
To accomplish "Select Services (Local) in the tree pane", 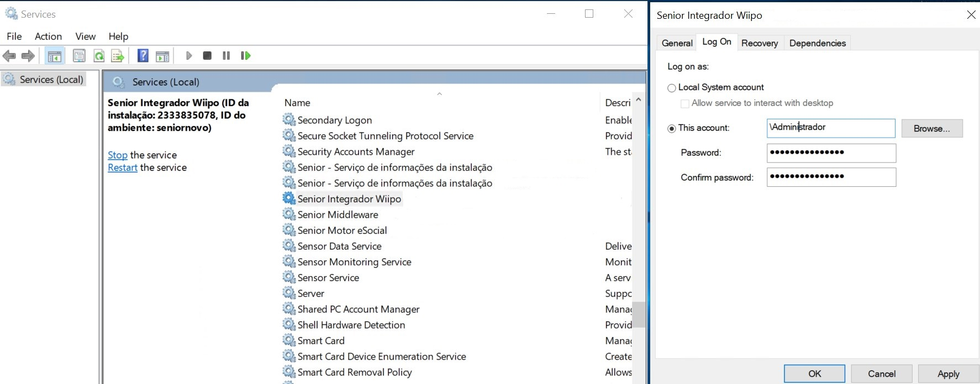I will (51, 80).
